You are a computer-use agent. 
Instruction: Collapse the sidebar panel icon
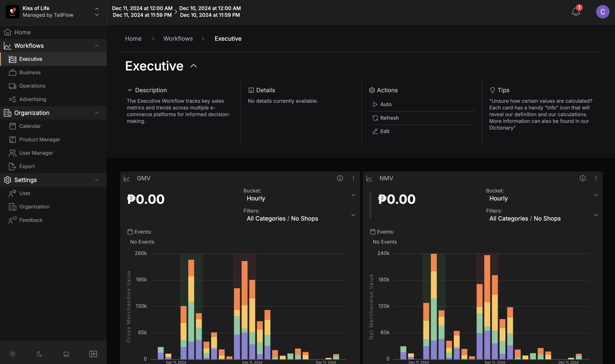tap(93, 354)
